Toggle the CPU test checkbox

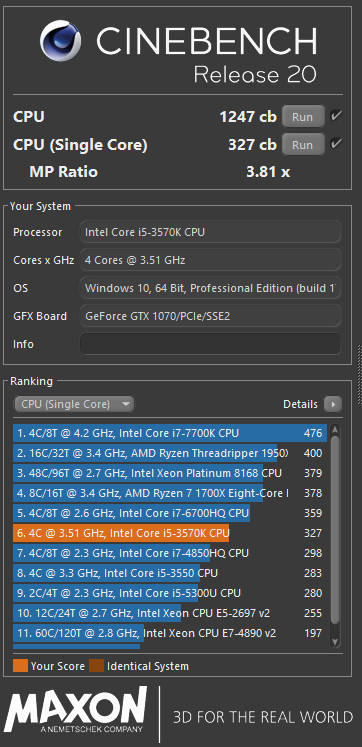pyautogui.click(x=336, y=116)
